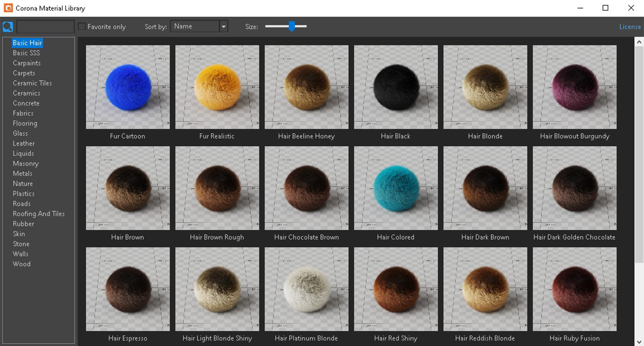Click the Fur Realistic orange material preview
Viewport: 644px width, 346px height.
217,87
